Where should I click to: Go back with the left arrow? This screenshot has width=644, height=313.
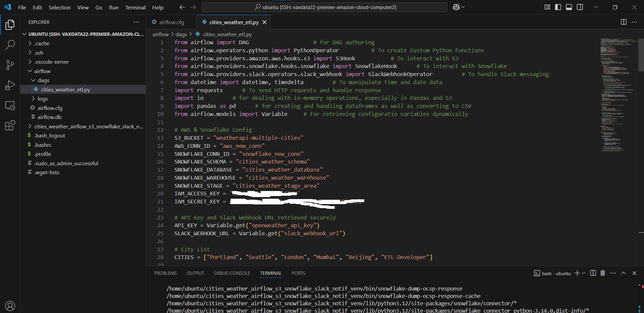pyautogui.click(x=182, y=7)
